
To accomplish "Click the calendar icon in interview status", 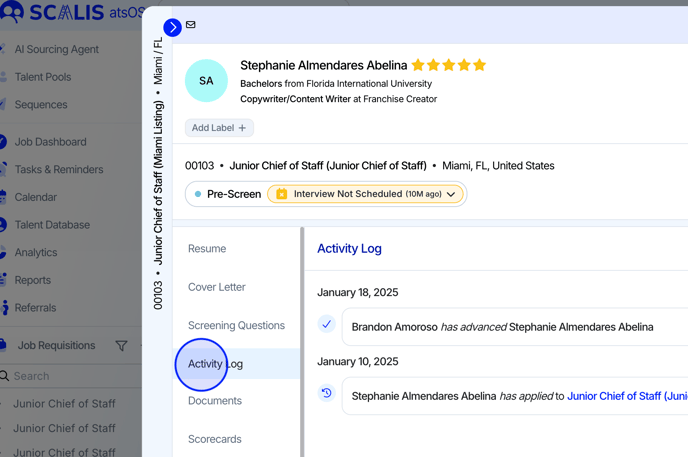I will pyautogui.click(x=282, y=194).
